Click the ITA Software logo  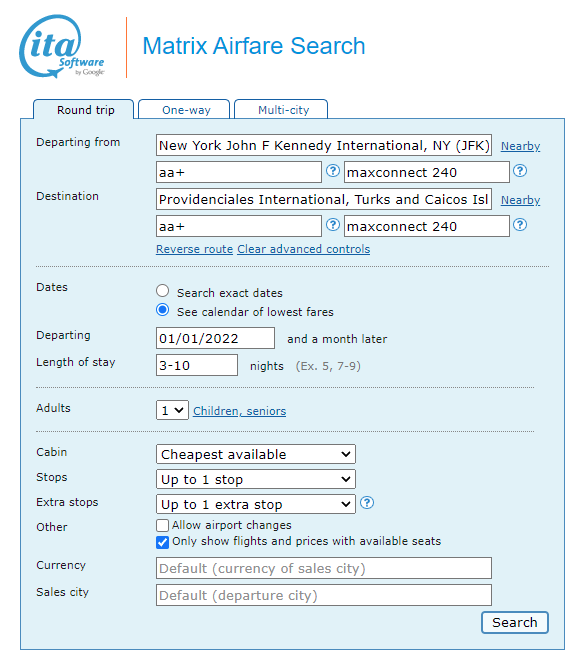click(62, 47)
